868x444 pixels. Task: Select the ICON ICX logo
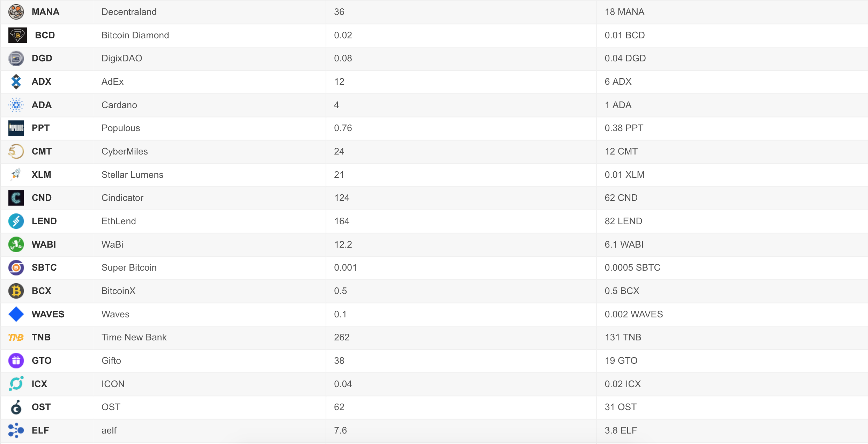(16, 384)
